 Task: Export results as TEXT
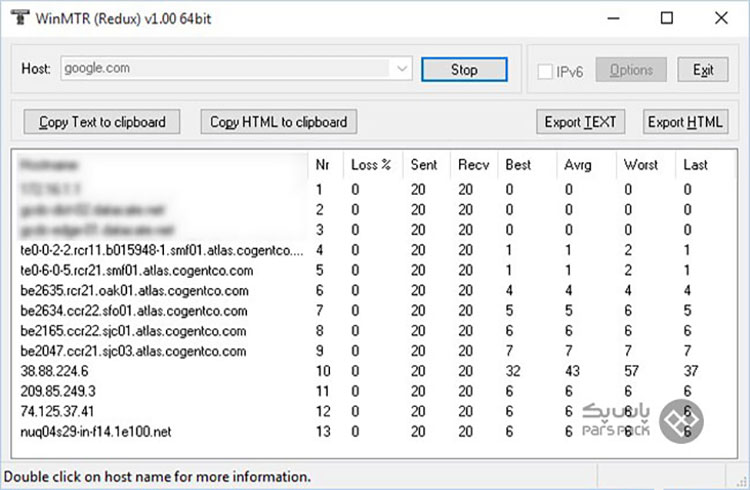click(580, 122)
